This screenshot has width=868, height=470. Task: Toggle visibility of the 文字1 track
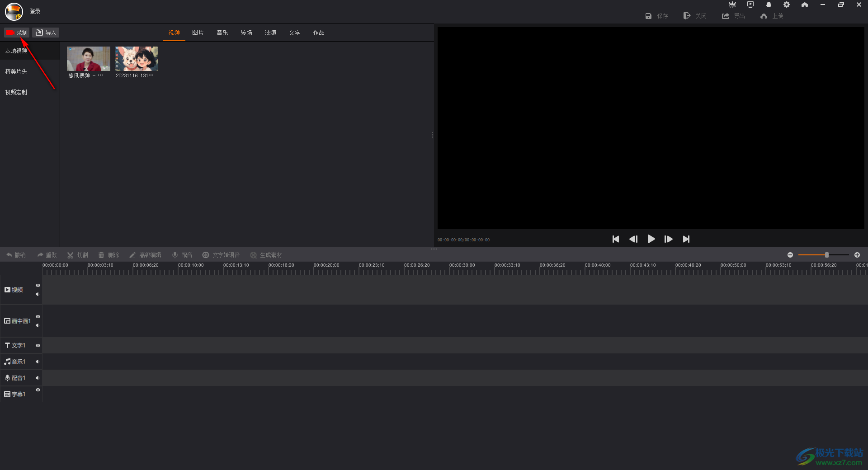[38, 346]
